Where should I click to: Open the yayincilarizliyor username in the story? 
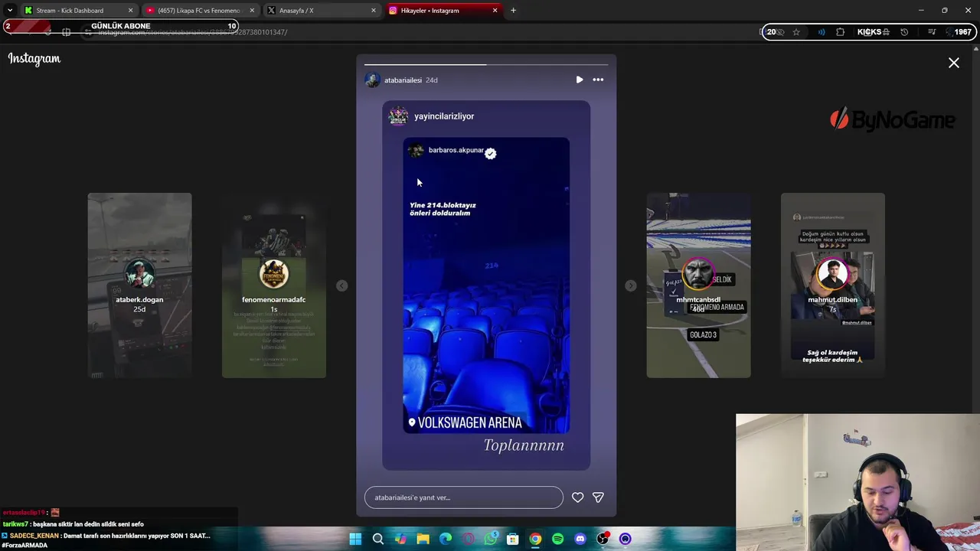[444, 116]
